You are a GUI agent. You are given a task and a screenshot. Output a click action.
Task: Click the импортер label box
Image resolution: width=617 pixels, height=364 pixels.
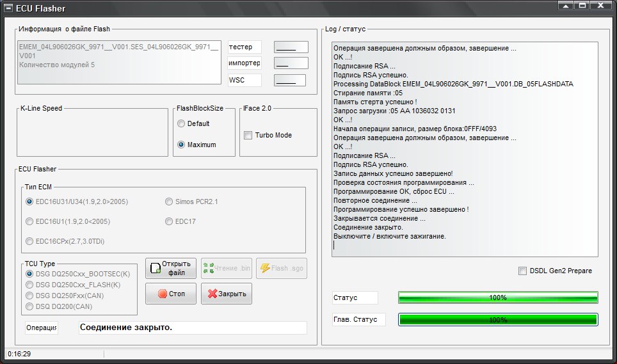tap(244, 63)
